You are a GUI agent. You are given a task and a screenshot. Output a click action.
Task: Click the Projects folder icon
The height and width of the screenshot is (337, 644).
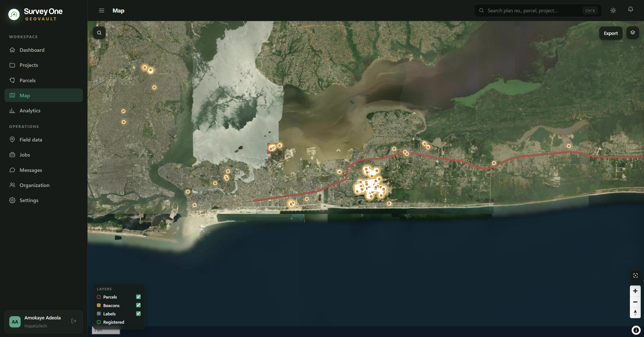(x=12, y=65)
